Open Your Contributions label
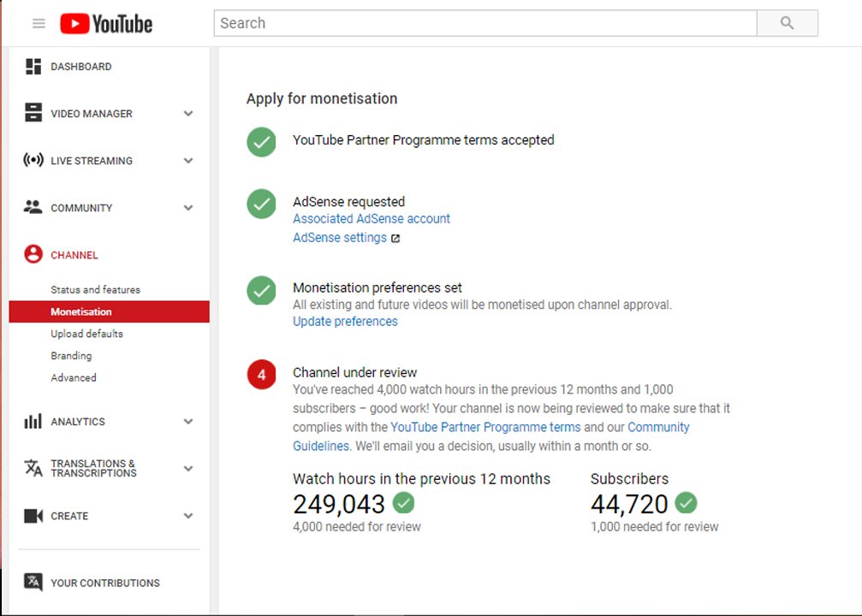The width and height of the screenshot is (862, 616). tap(105, 583)
